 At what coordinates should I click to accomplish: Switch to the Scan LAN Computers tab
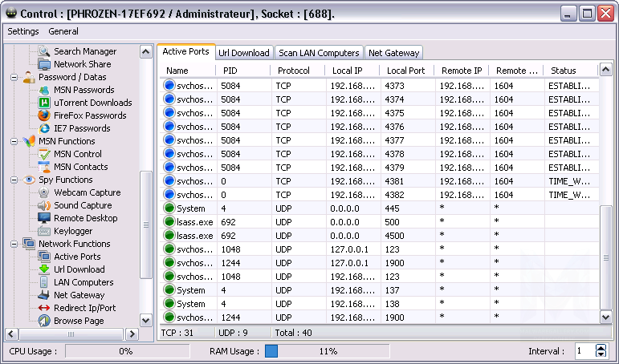point(318,53)
